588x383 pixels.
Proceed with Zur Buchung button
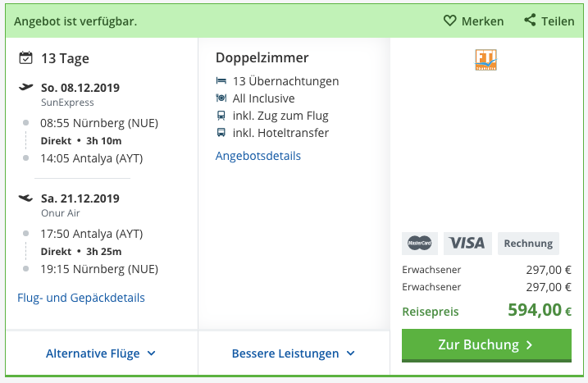pyautogui.click(x=486, y=345)
